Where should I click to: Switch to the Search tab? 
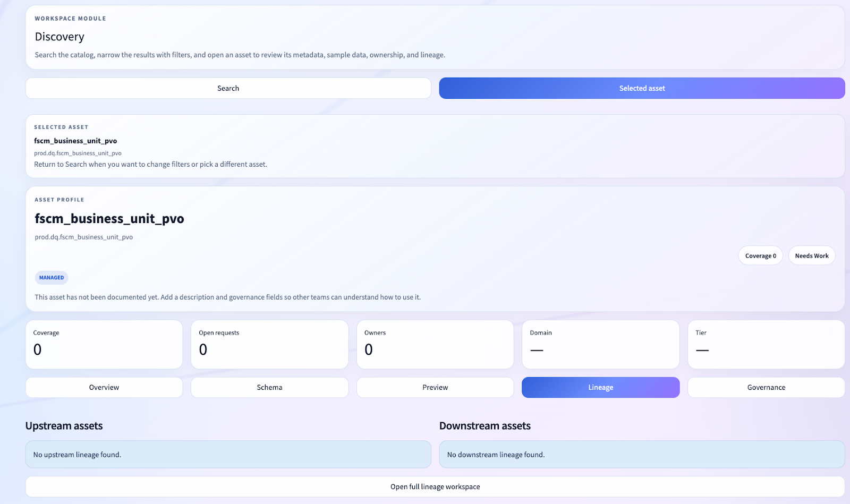[x=228, y=88]
